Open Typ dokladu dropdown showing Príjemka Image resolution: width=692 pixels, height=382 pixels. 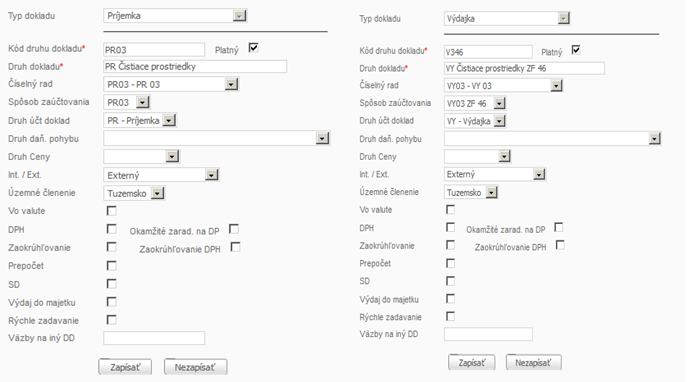(x=175, y=16)
